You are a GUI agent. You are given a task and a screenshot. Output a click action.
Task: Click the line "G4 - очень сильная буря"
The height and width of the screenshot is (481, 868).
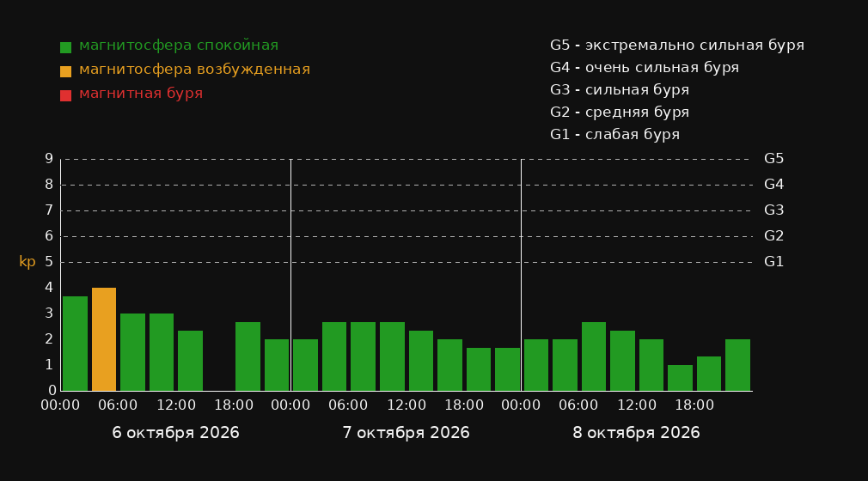click(x=645, y=68)
